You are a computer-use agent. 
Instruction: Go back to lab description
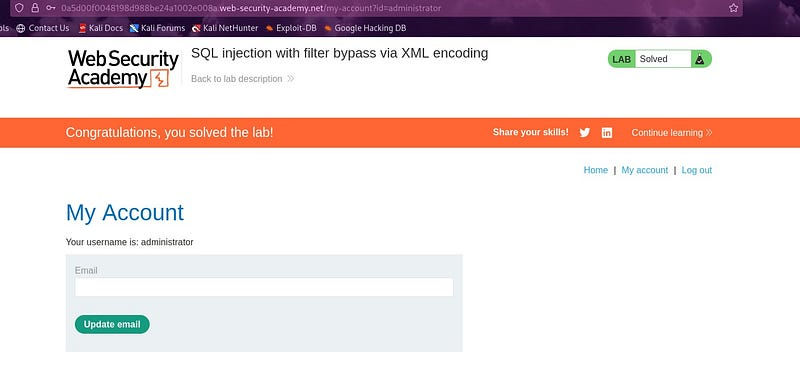tap(243, 79)
